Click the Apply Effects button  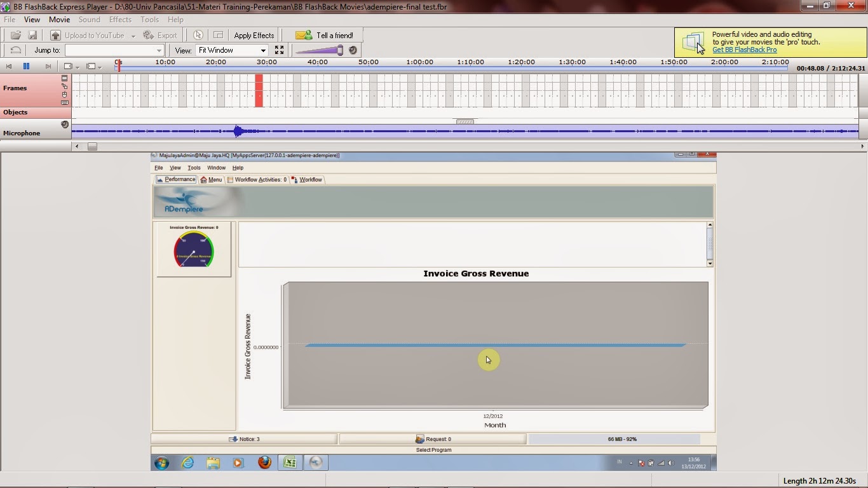[x=254, y=34]
